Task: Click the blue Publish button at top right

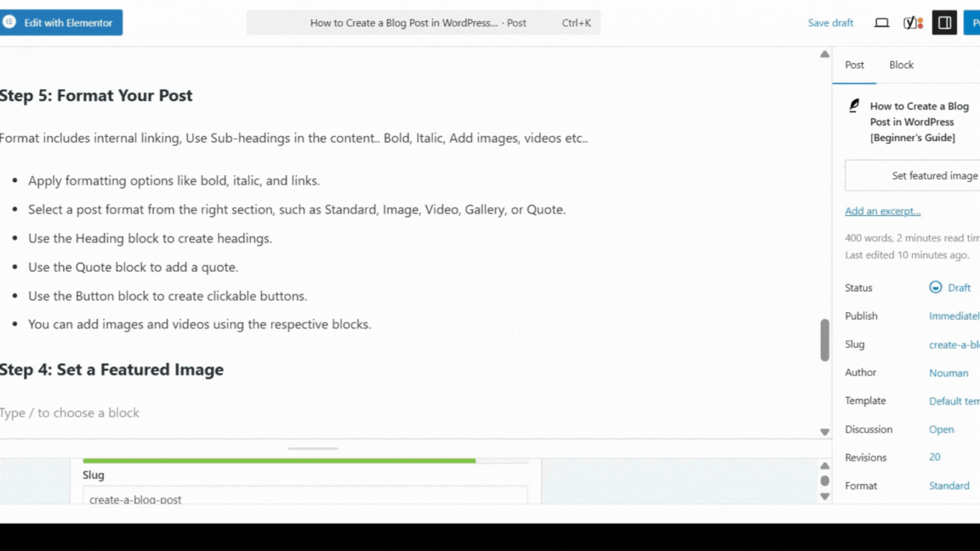Action: pyautogui.click(x=971, y=22)
